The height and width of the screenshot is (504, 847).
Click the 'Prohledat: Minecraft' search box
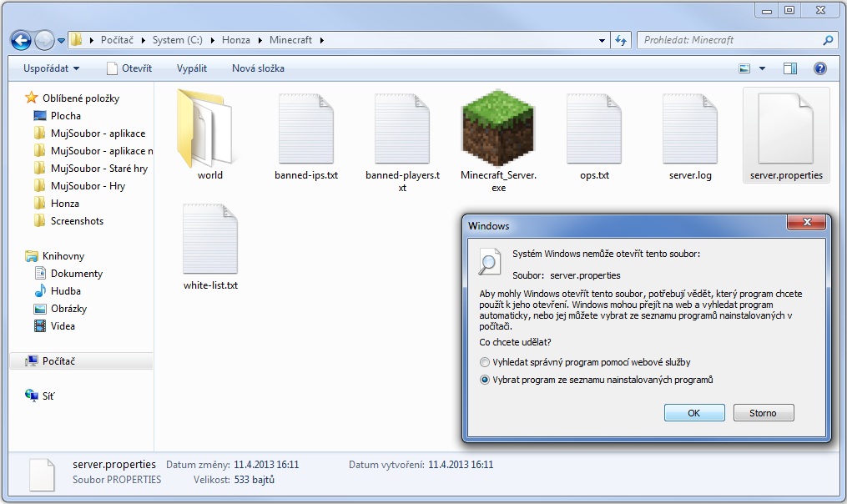click(726, 39)
